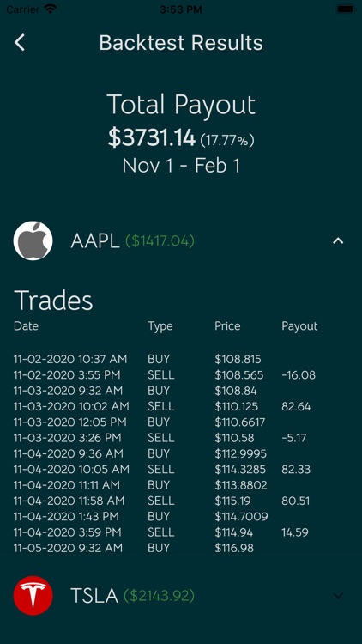Image resolution: width=362 pixels, height=644 pixels.
Task: Tap the $3731.14 total payout amount
Action: [x=152, y=137]
